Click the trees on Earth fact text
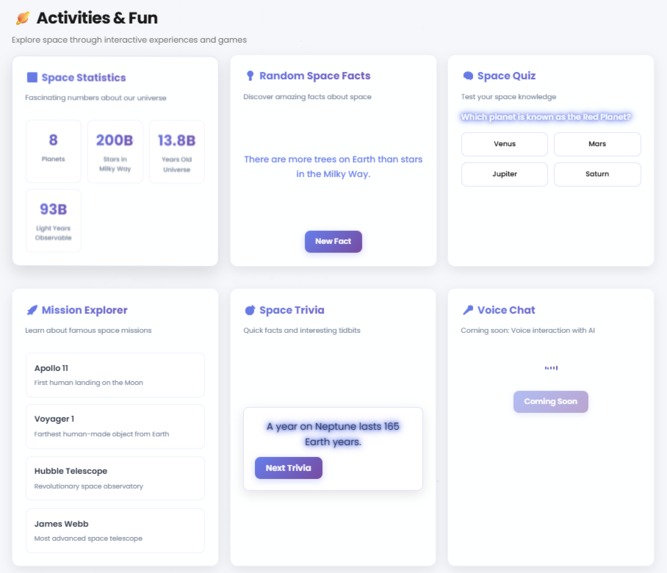 point(333,166)
